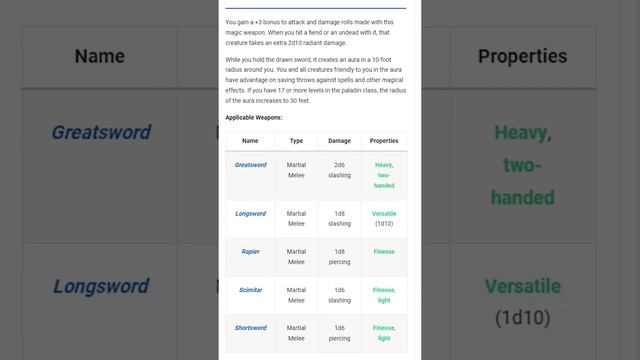Click Finesse, light property in Scimitar row
Viewport: 640px width, 360px height.
pyautogui.click(x=384, y=295)
